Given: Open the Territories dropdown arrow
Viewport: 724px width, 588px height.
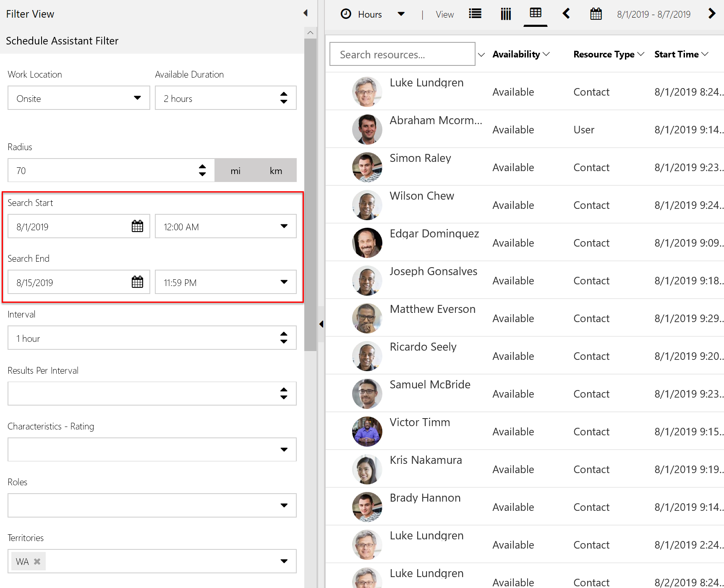Looking at the screenshot, I should click(x=284, y=561).
